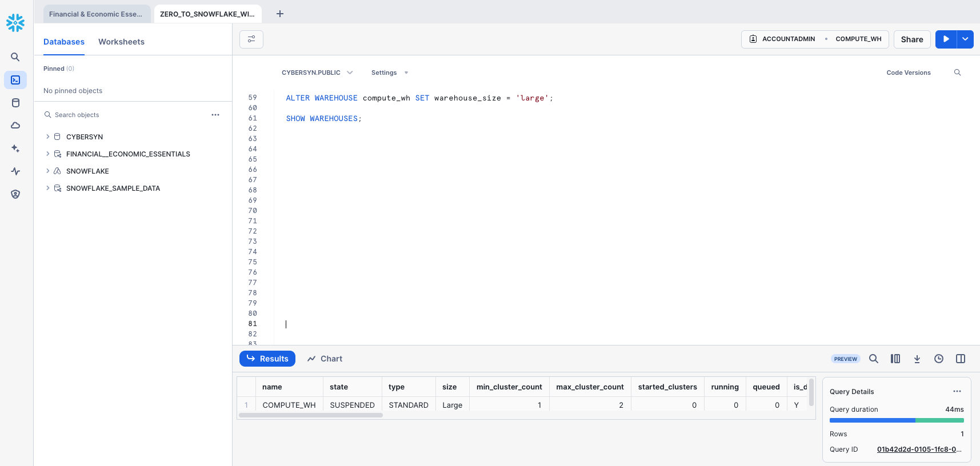Open the Worksheets projects sidebar icon

pos(15,80)
